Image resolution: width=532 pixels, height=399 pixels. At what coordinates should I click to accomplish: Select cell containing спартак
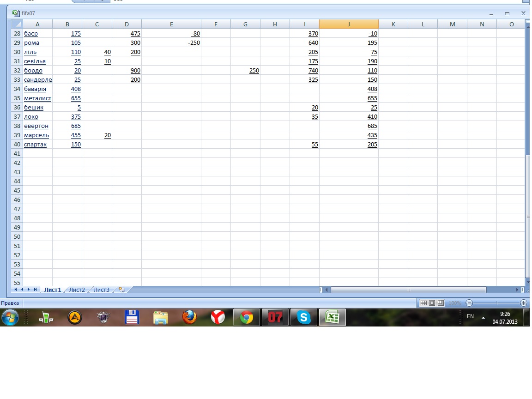38,144
